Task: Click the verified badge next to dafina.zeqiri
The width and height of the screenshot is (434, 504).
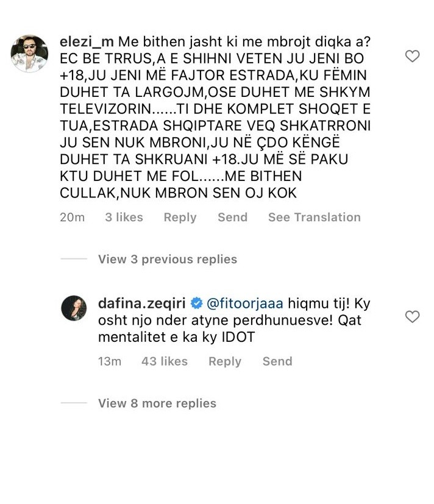Action: pyautogui.click(x=197, y=302)
